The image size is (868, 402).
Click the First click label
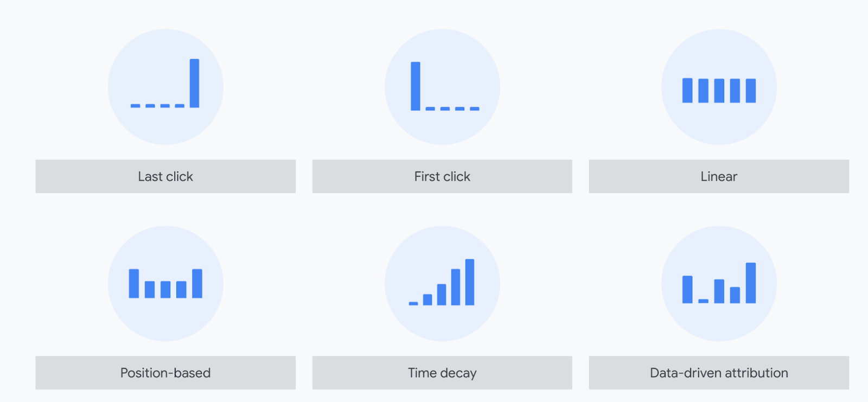[x=442, y=176]
